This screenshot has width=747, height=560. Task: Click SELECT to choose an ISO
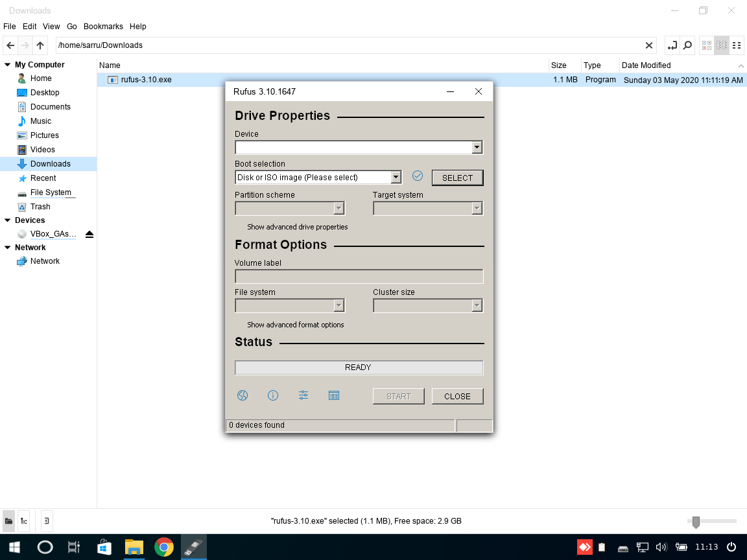pos(457,177)
